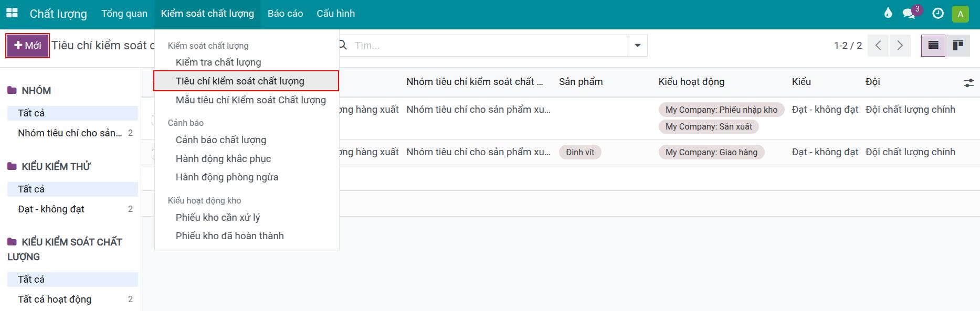980x311 pixels.
Task: Click the KIỂU KIỂM SOÁT CHẤT LƯỢNG folder icon
Action: pyautogui.click(x=12, y=242)
